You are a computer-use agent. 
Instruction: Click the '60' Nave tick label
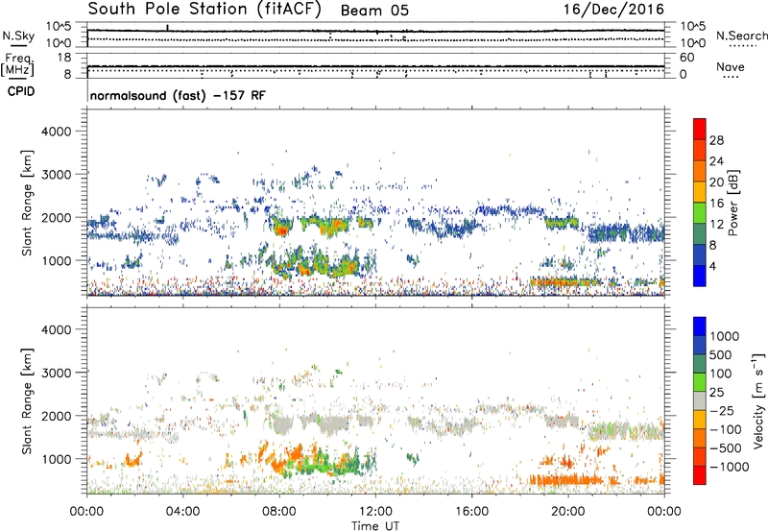686,58
